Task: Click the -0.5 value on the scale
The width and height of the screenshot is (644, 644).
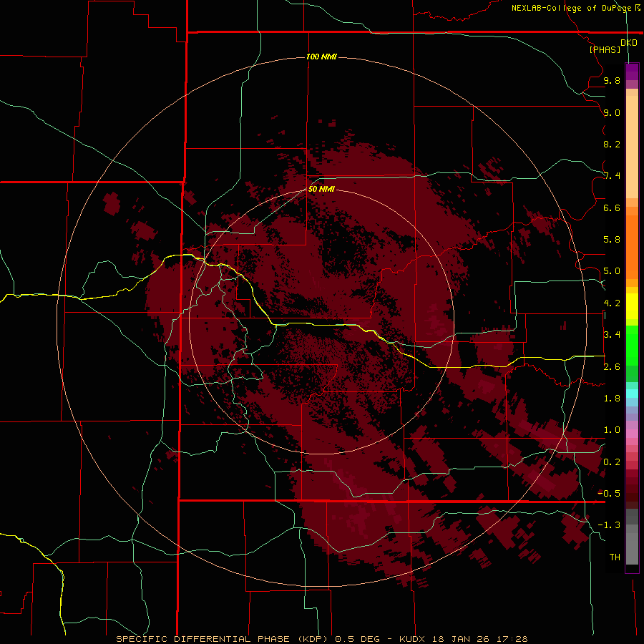Action: (609, 494)
